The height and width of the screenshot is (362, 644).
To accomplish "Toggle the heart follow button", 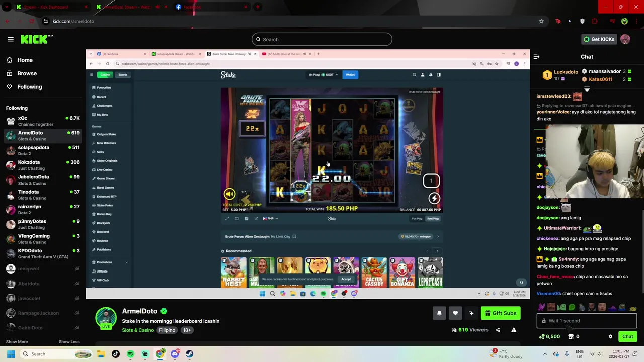I will pyautogui.click(x=455, y=313).
